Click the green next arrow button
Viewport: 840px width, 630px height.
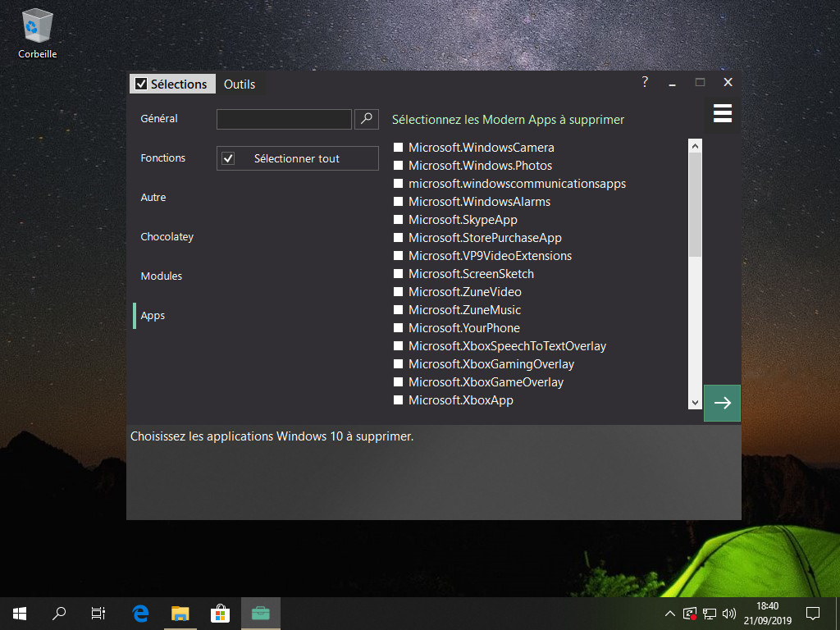click(x=722, y=403)
